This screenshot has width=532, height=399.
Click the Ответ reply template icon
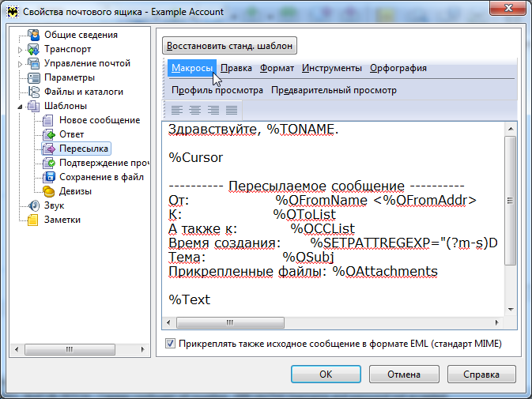pos(48,134)
